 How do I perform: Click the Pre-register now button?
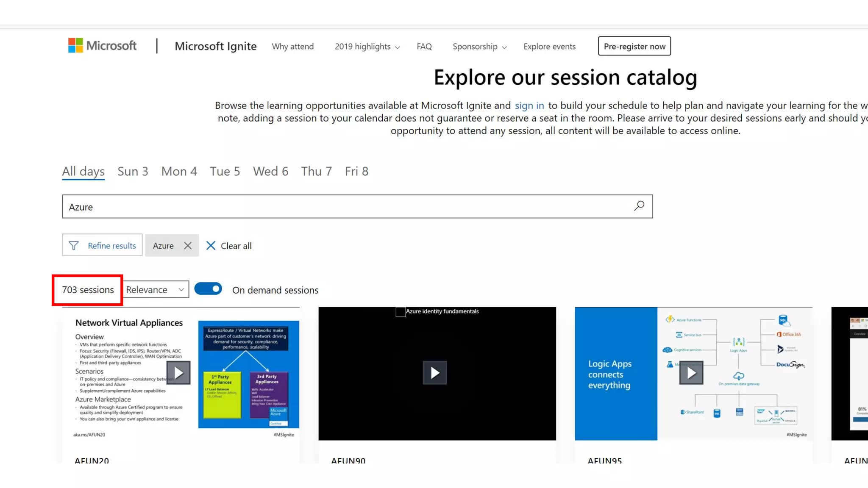[634, 46]
